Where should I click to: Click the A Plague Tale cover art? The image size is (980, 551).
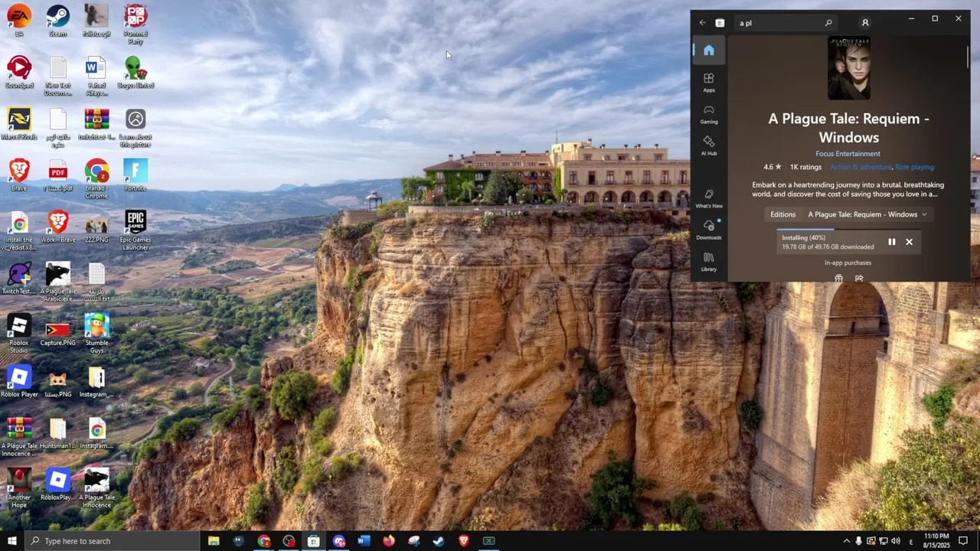[849, 68]
